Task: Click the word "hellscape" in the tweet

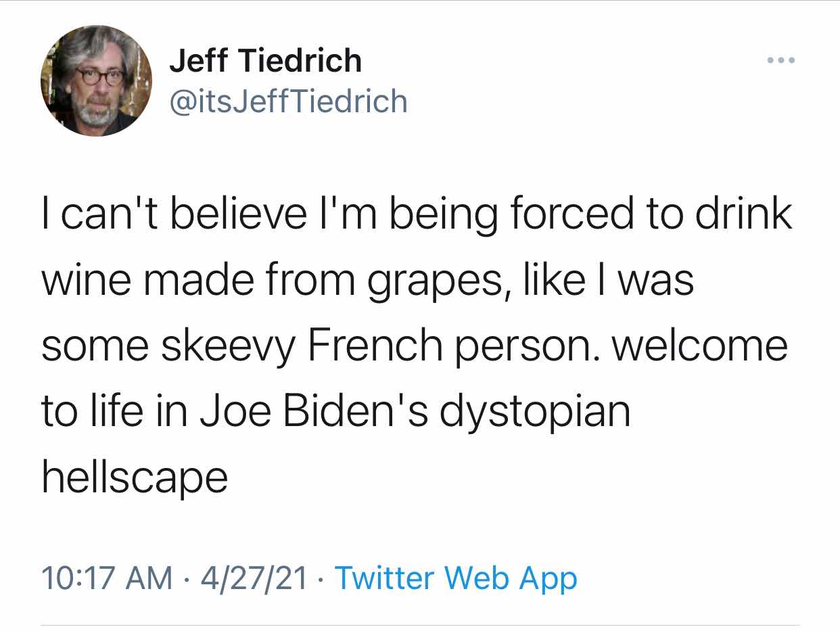Action: (135, 479)
